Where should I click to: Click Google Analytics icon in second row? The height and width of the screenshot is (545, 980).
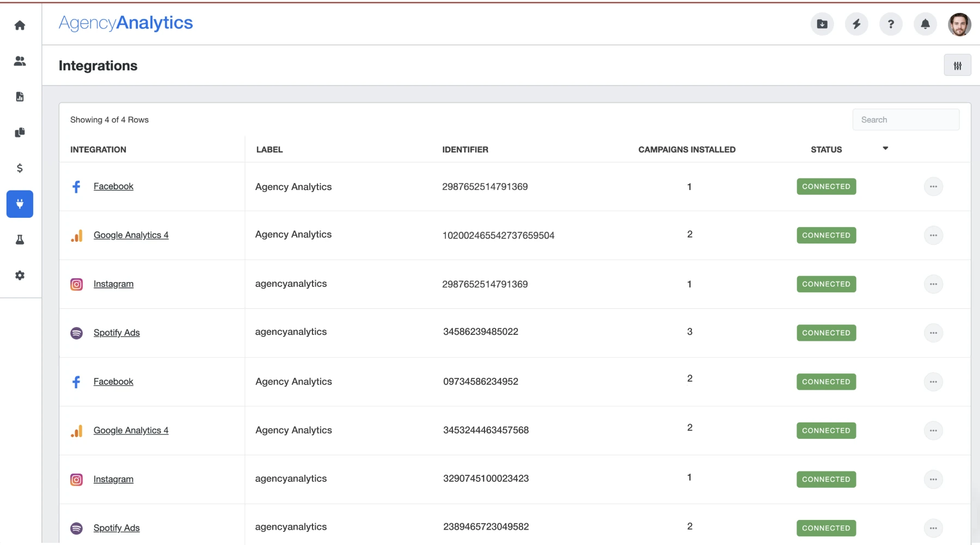click(77, 236)
